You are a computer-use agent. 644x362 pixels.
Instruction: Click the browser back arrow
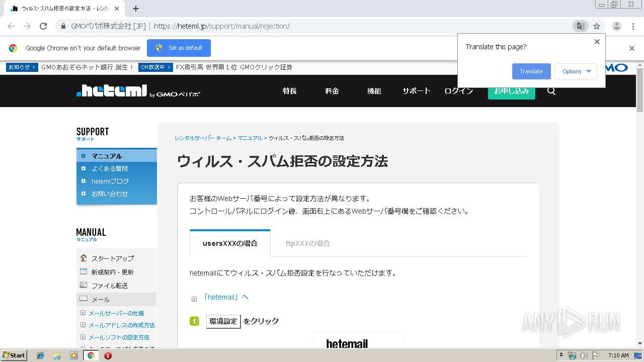(11, 26)
